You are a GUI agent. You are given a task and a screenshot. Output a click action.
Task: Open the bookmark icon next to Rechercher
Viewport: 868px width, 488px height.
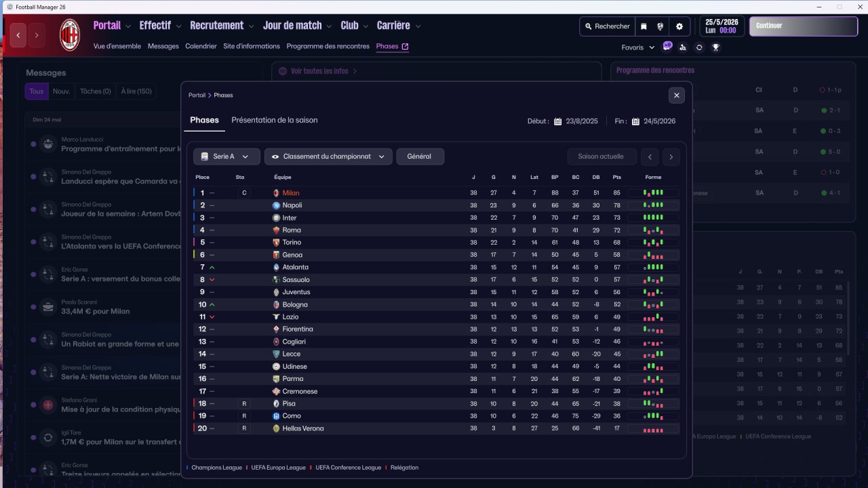(644, 26)
